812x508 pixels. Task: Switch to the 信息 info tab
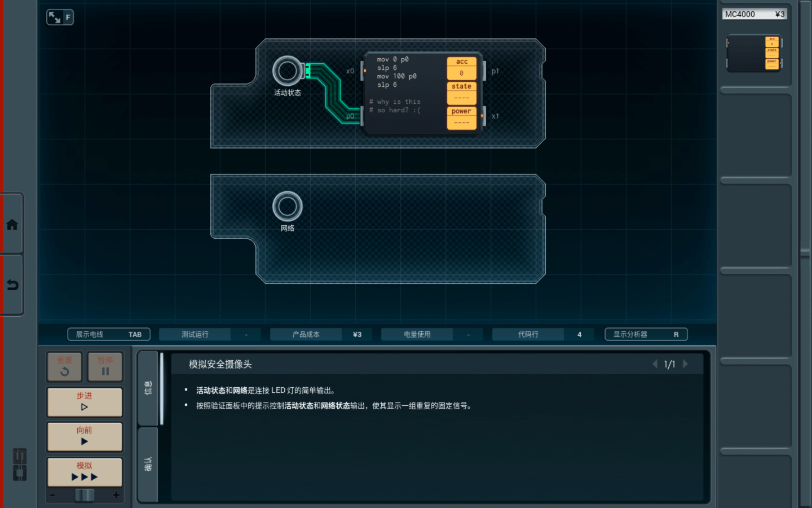[148, 388]
